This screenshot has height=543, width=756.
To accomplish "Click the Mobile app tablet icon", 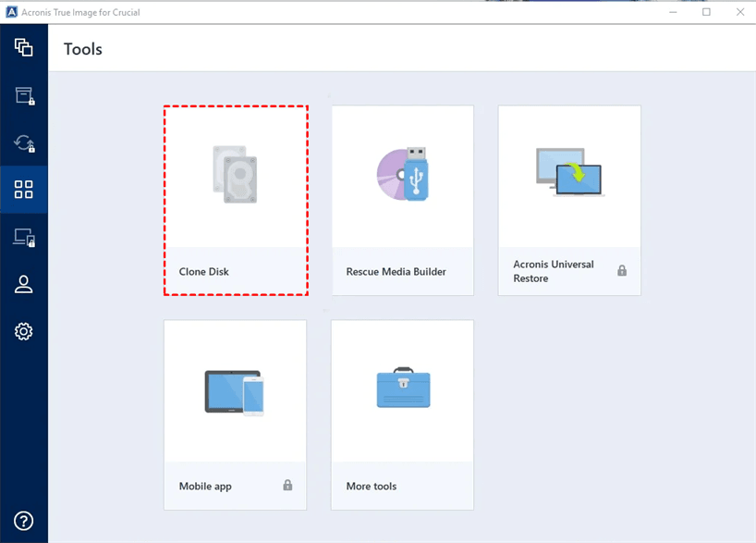I will (x=235, y=392).
